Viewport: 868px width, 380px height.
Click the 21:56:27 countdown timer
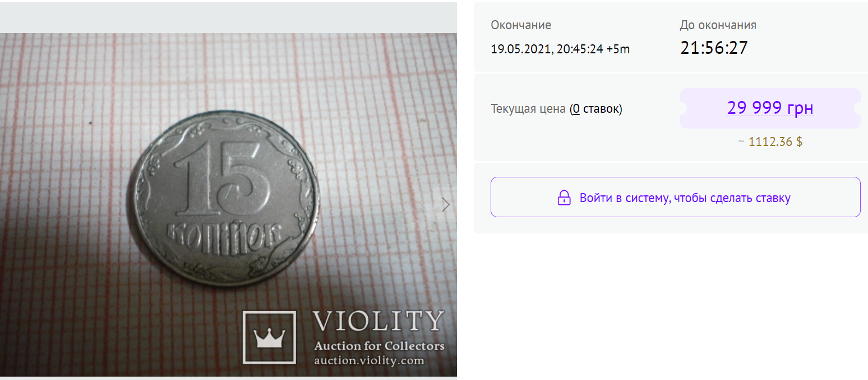(x=714, y=48)
